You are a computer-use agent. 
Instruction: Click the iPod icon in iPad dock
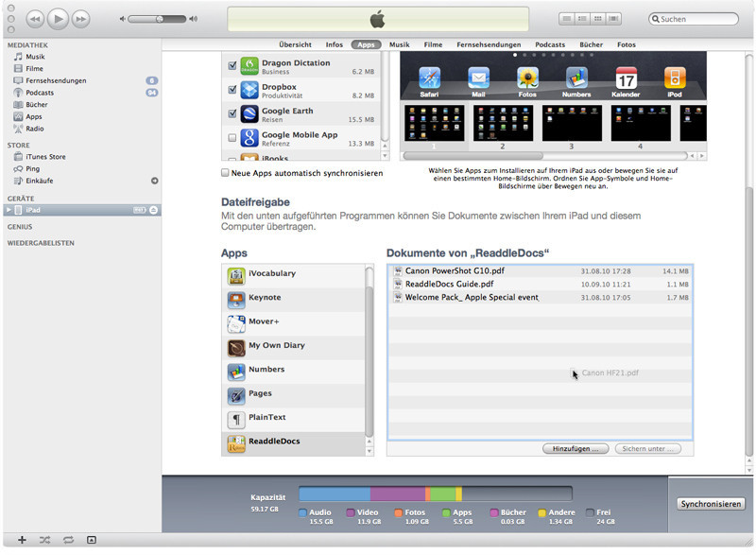(675, 78)
